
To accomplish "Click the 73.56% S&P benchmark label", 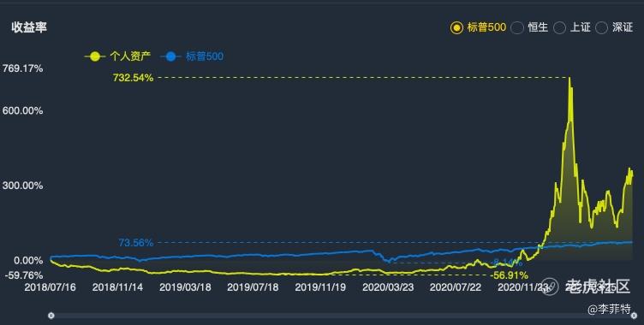I will click(x=136, y=243).
